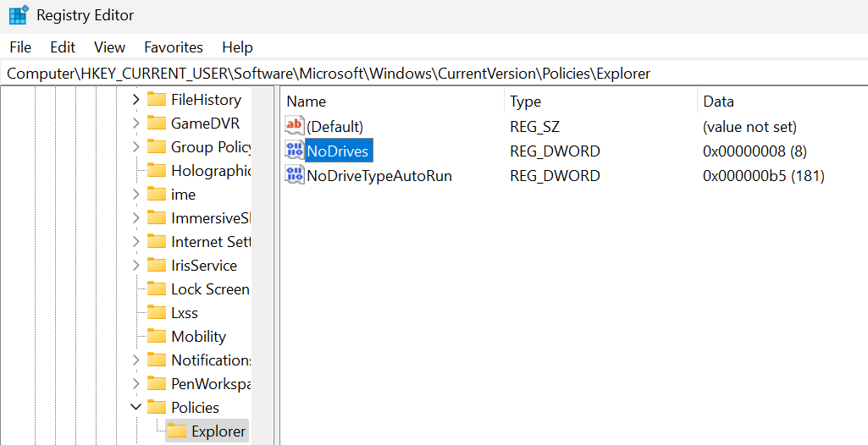The width and height of the screenshot is (868, 445).
Task: Open the Edit menu
Action: coord(63,47)
